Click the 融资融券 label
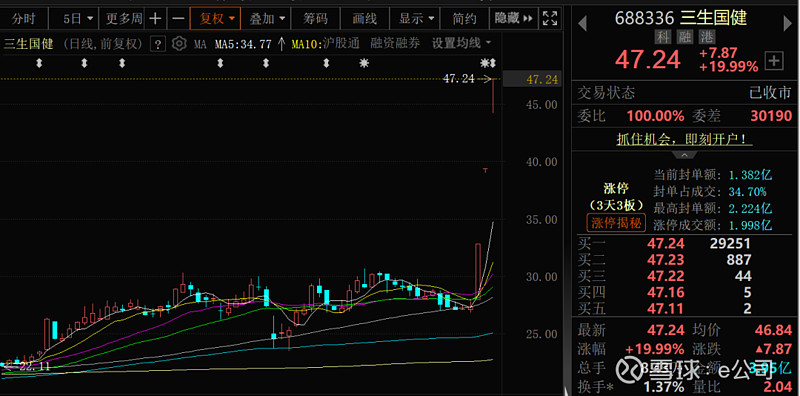Image resolution: width=800 pixels, height=396 pixels. (x=395, y=43)
